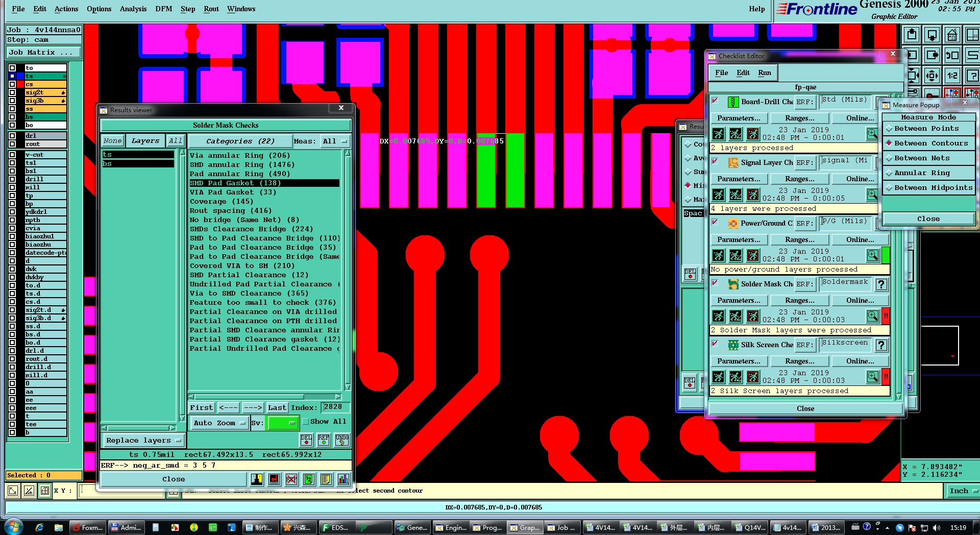This screenshot has height=535, width=980.
Task: Toggle the Signal Layer Checks checkbox
Action: point(716,162)
